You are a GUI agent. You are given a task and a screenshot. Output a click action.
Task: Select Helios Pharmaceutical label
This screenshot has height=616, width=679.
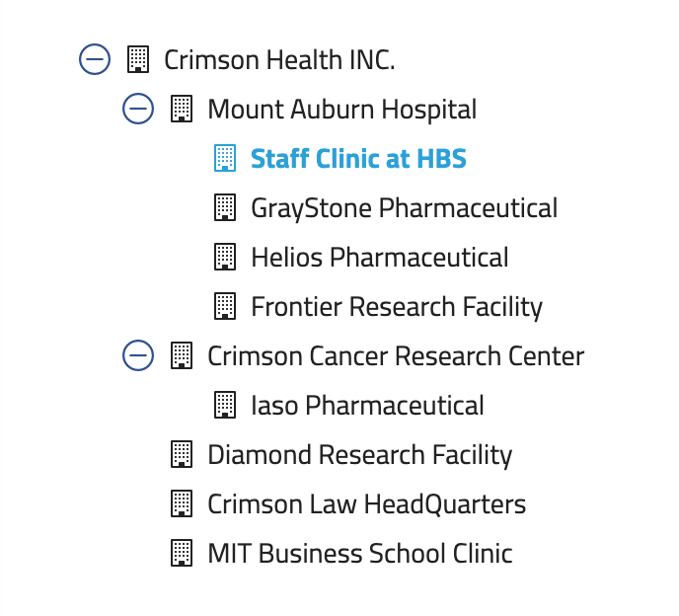point(380,257)
